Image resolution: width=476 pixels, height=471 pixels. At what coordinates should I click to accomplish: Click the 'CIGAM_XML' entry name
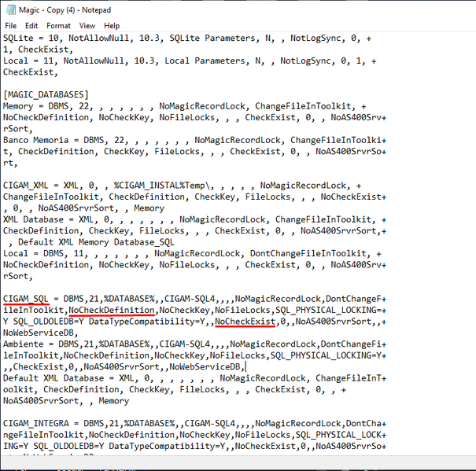(25, 186)
